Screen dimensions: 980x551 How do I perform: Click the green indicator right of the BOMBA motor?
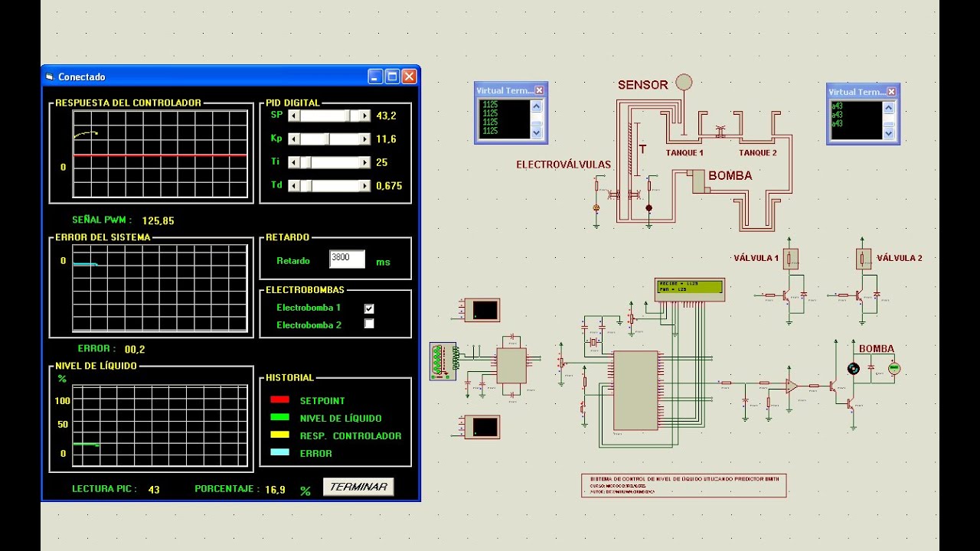point(893,369)
